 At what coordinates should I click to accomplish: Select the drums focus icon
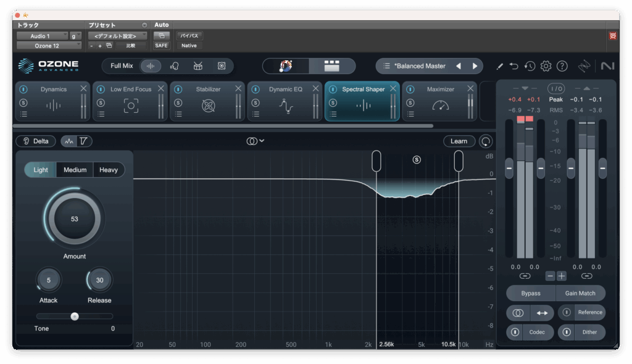[x=198, y=66]
